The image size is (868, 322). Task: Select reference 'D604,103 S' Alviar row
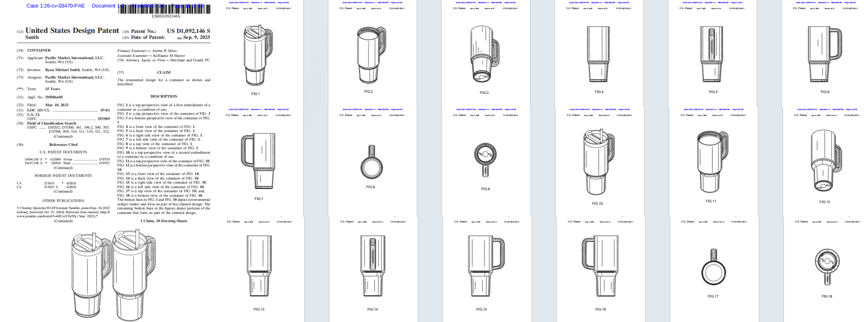[x=67, y=159]
